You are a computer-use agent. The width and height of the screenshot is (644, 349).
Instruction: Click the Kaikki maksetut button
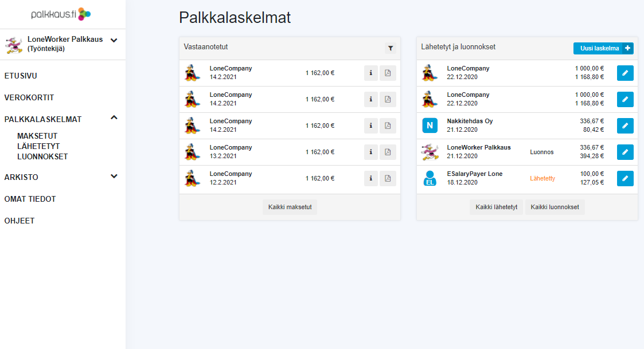pyautogui.click(x=290, y=207)
